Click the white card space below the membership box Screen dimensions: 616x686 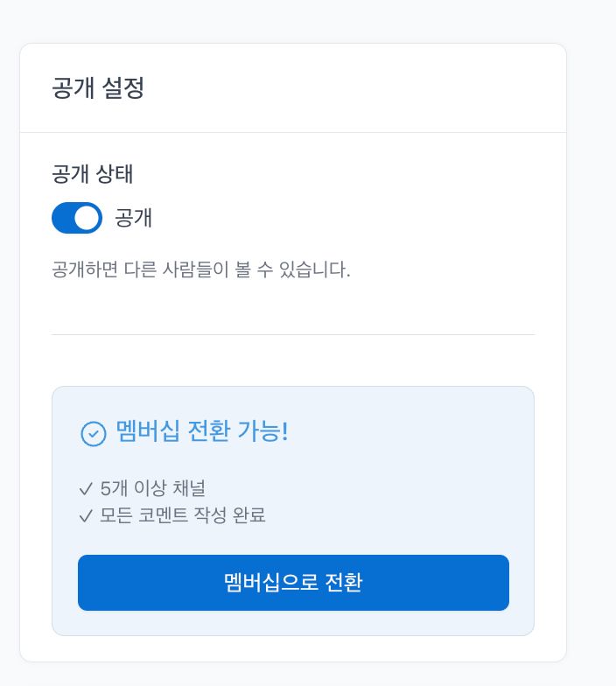point(293,648)
